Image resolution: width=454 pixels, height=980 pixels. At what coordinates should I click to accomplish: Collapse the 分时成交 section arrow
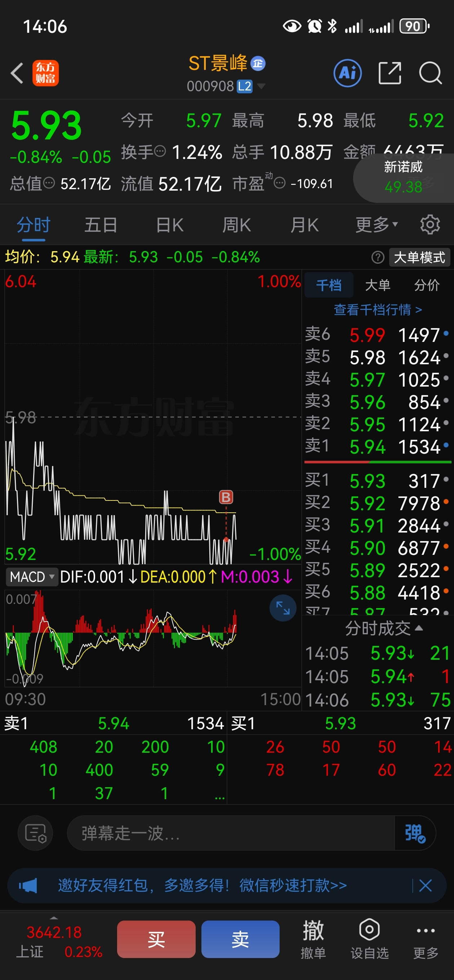click(419, 628)
